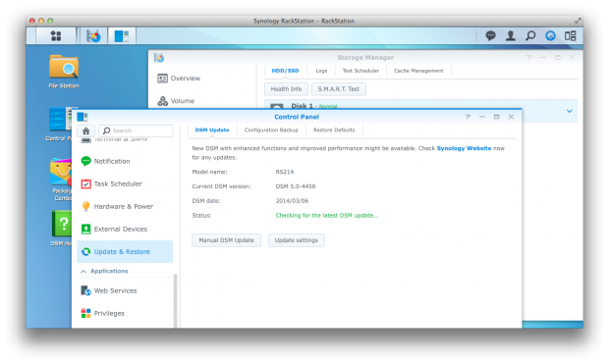Open the Control Panel help question mark

point(468,117)
